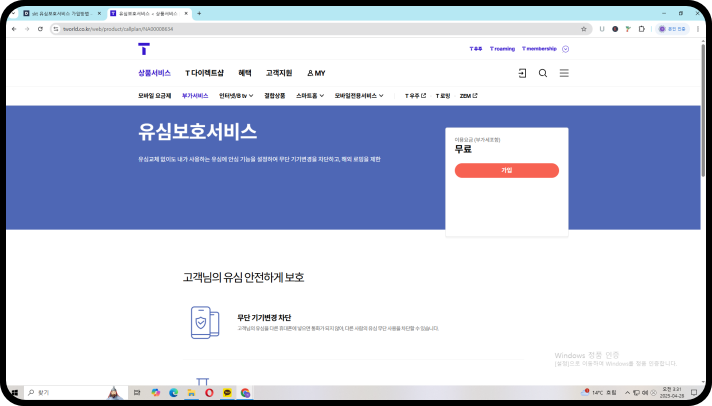Open the T world logo home link
This screenshot has width=712, height=406.
click(144, 49)
